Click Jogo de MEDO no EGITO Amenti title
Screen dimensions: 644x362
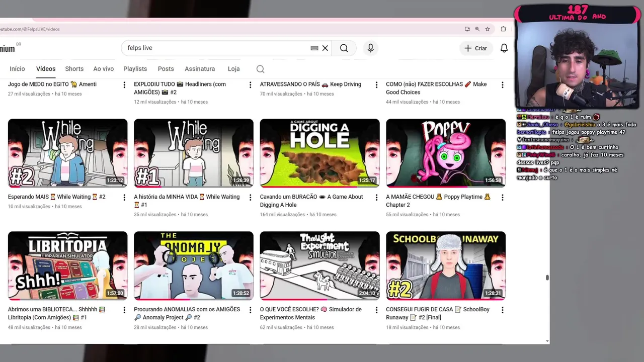point(52,84)
